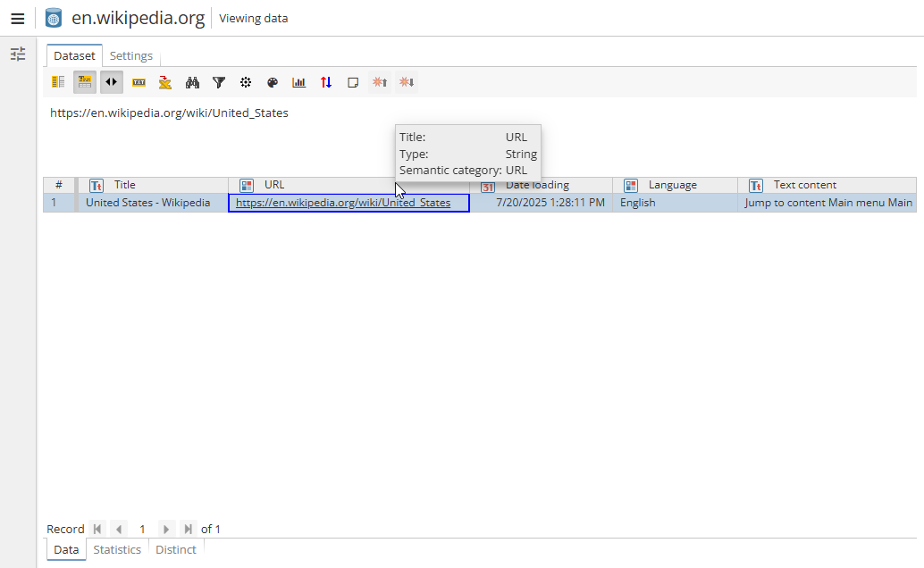Export data as TXT file
This screenshot has width=924, height=568.
coord(139,82)
